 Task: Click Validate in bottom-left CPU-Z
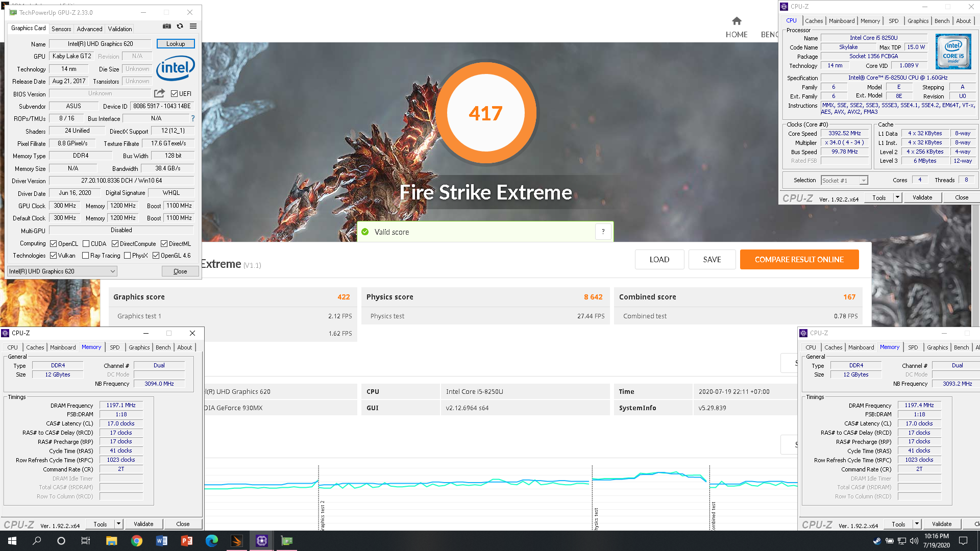[143, 524]
